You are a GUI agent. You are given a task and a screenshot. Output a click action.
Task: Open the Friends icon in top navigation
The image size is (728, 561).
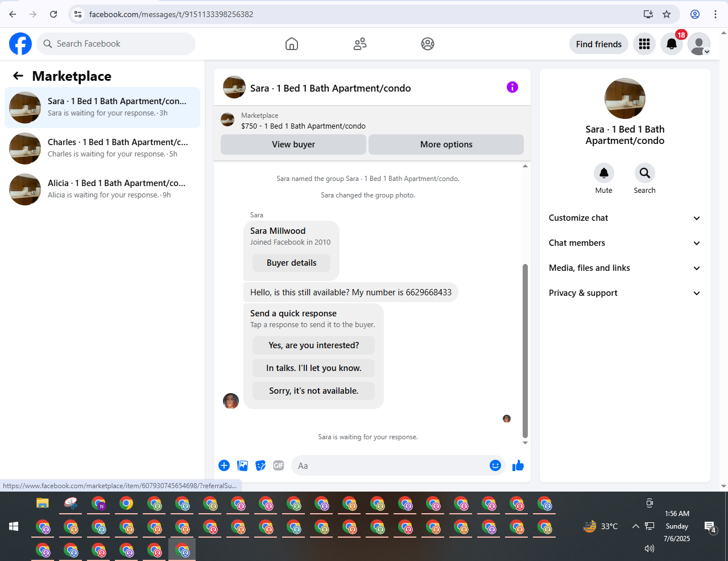(360, 44)
